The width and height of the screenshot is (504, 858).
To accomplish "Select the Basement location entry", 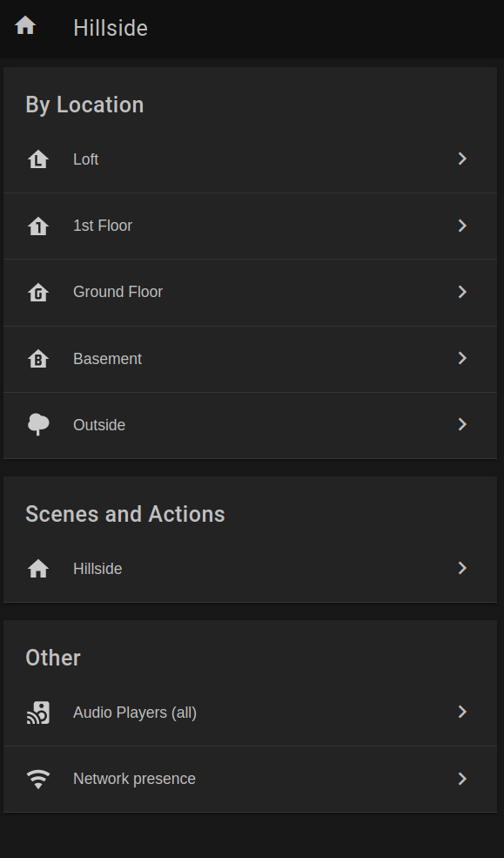I will click(251, 359).
